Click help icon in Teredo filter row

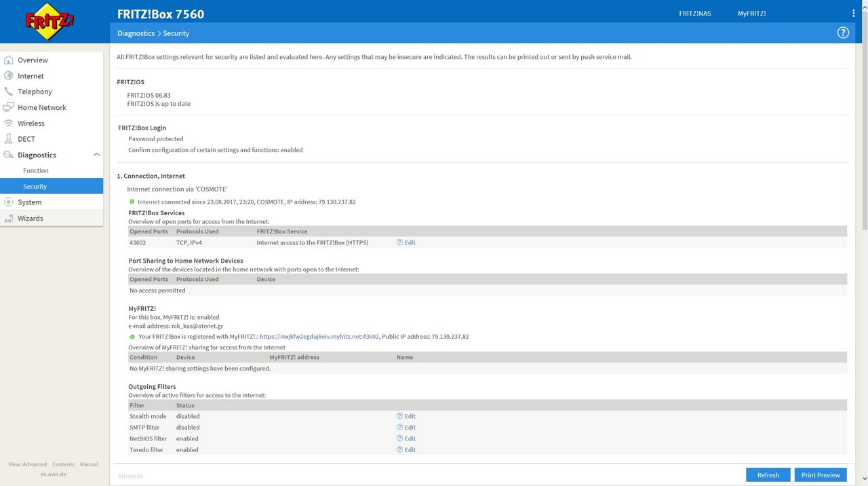pos(400,449)
